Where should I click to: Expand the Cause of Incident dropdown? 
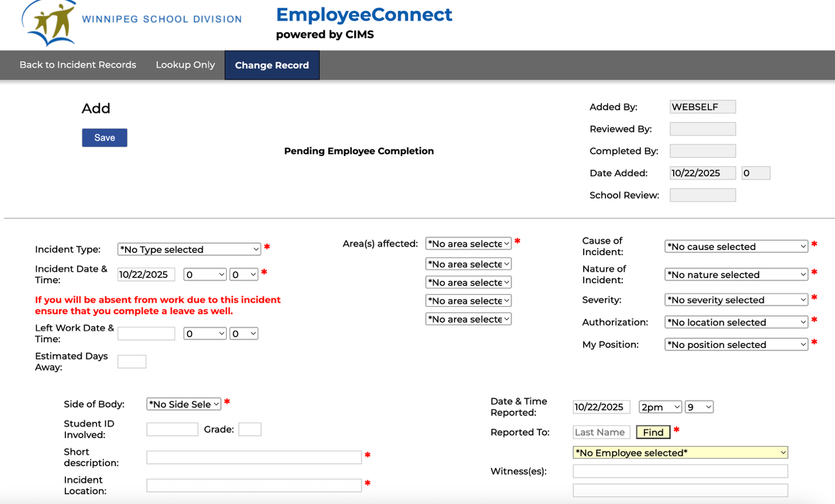pyautogui.click(x=736, y=246)
